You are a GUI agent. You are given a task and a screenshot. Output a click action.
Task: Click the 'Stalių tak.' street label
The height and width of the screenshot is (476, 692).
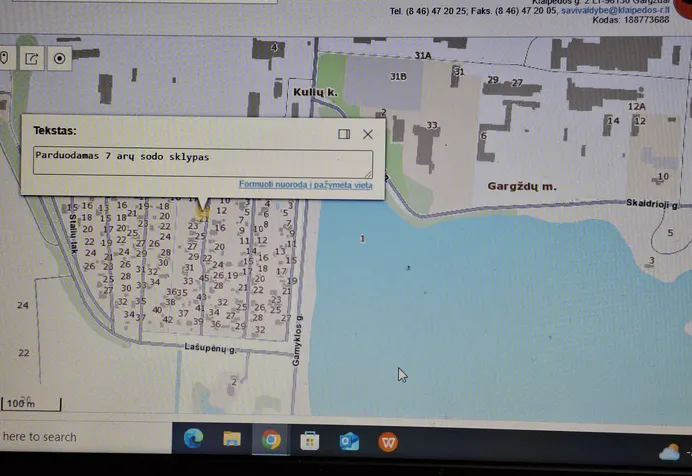73,234
